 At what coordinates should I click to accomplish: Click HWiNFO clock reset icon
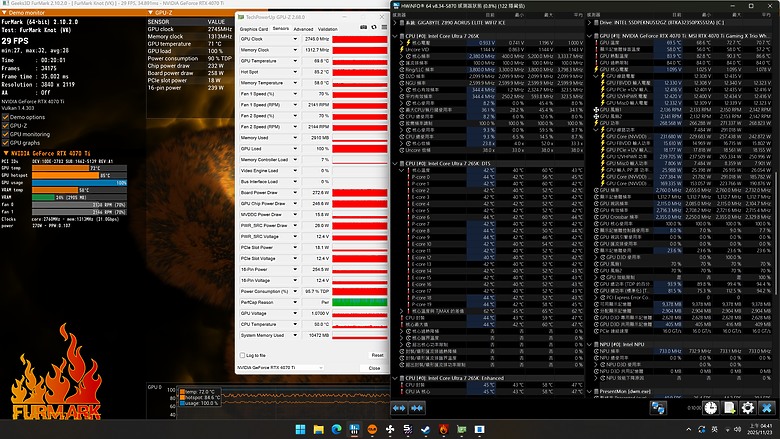pyautogui.click(x=711, y=408)
